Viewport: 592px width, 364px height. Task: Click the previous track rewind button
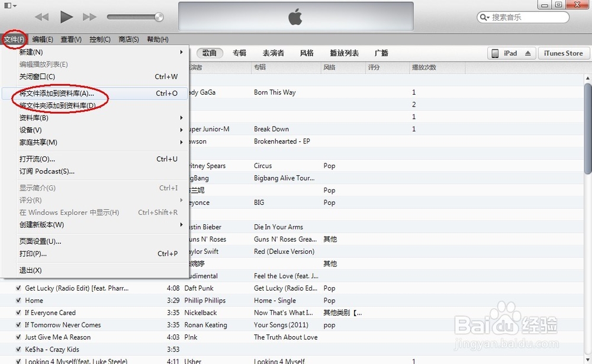pyautogui.click(x=41, y=17)
